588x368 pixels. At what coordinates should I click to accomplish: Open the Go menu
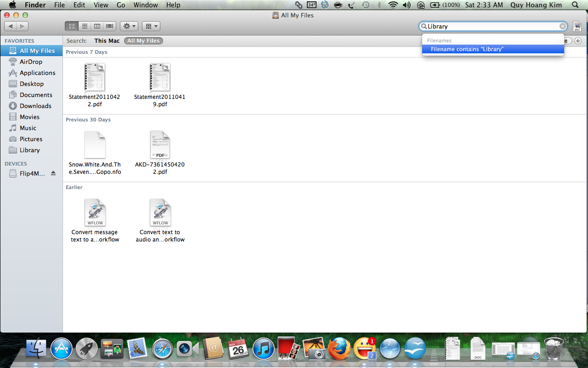121,5
